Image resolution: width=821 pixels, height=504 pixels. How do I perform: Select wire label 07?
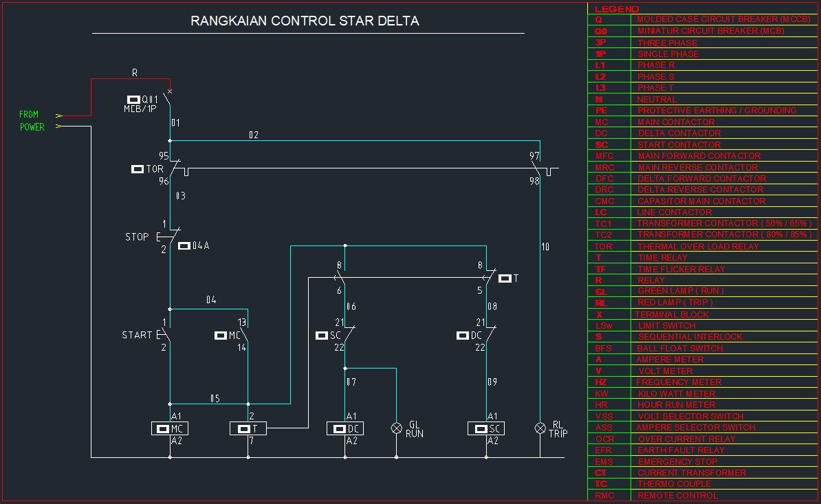pyautogui.click(x=351, y=382)
